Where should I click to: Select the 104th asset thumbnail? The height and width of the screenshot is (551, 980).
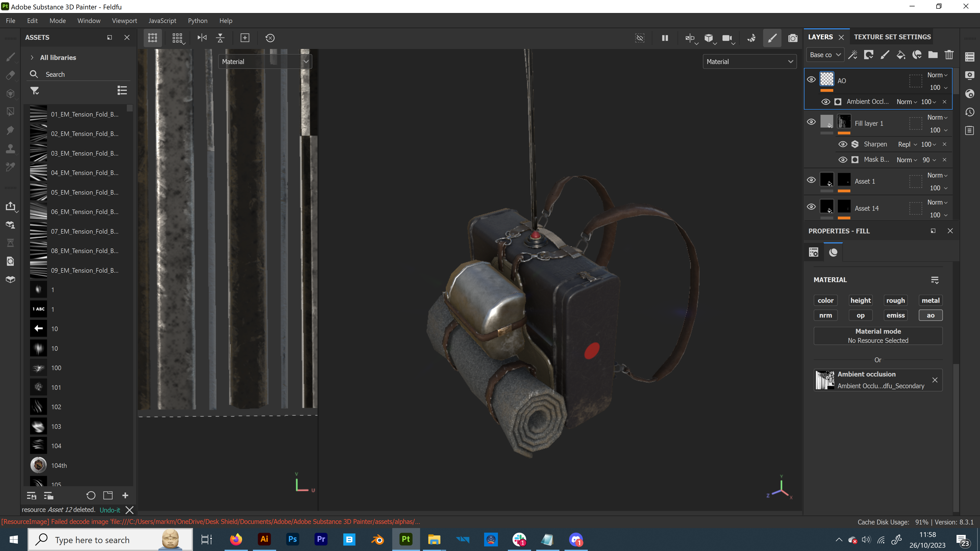tap(39, 465)
